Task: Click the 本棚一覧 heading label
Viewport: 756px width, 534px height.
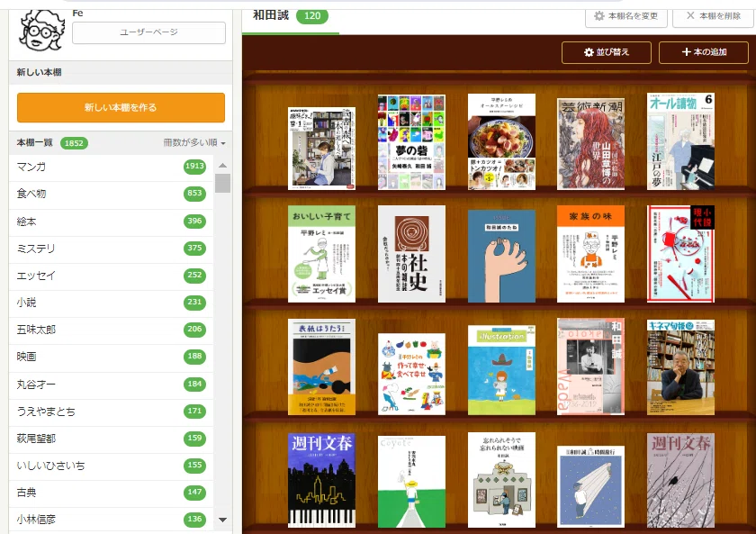Action: [x=35, y=143]
